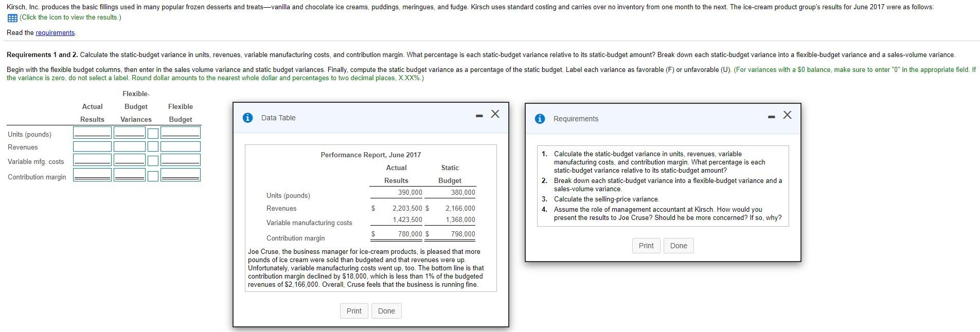The height and width of the screenshot is (332, 980).
Task: Close the Requirements dialog
Action: tap(788, 115)
